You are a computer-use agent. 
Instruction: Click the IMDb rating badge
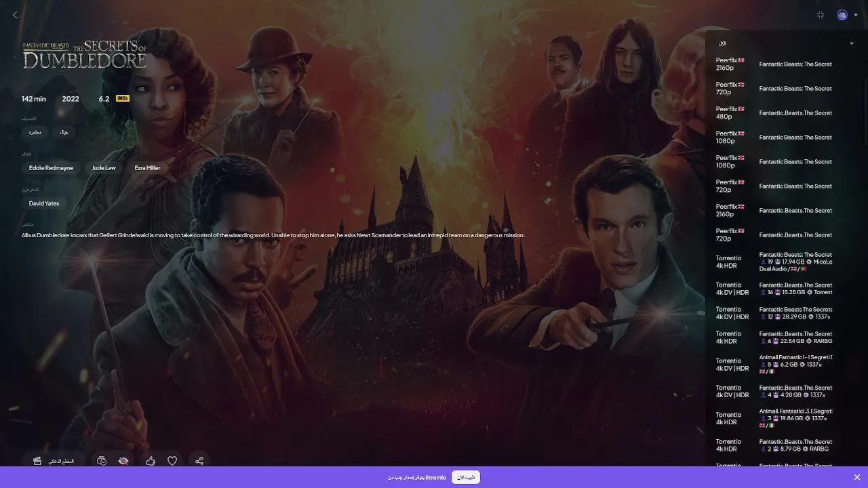tap(123, 98)
